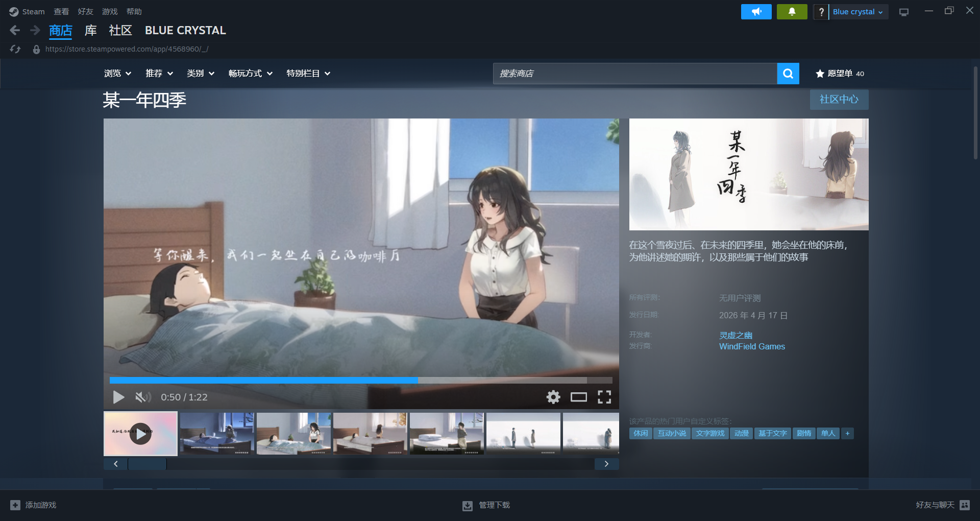Click the magnifier search button
980x521 pixels.
coord(788,74)
